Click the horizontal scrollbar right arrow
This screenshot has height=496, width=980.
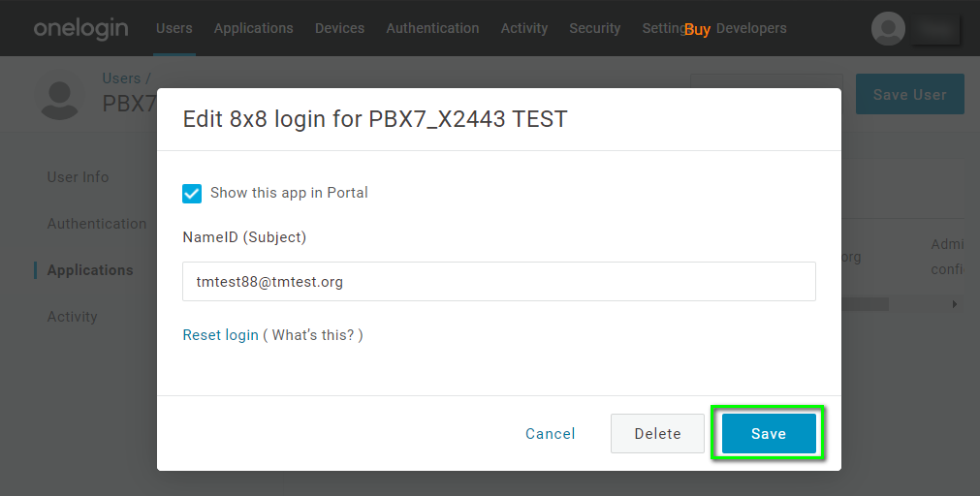click(x=955, y=304)
